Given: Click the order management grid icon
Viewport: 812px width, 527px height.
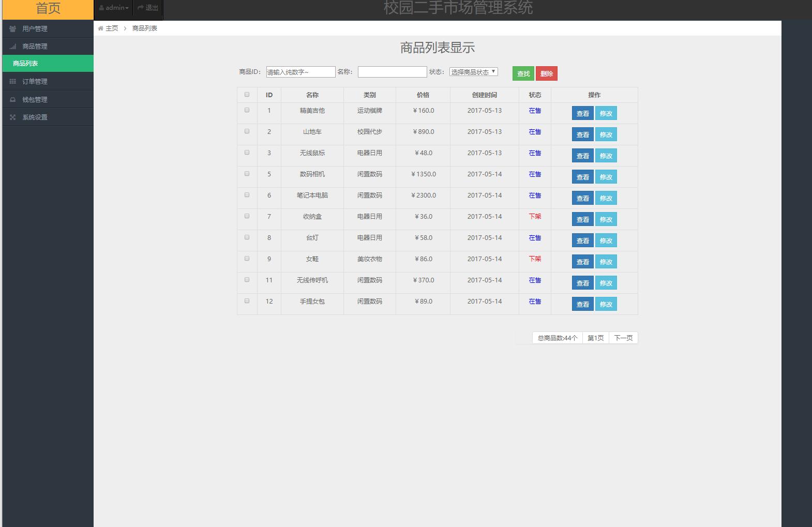Looking at the screenshot, I should (13, 82).
